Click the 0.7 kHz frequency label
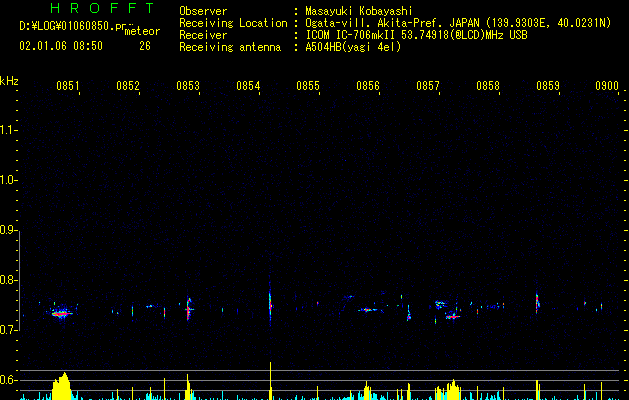Viewport: 629px width, 400px height. [x=8, y=330]
